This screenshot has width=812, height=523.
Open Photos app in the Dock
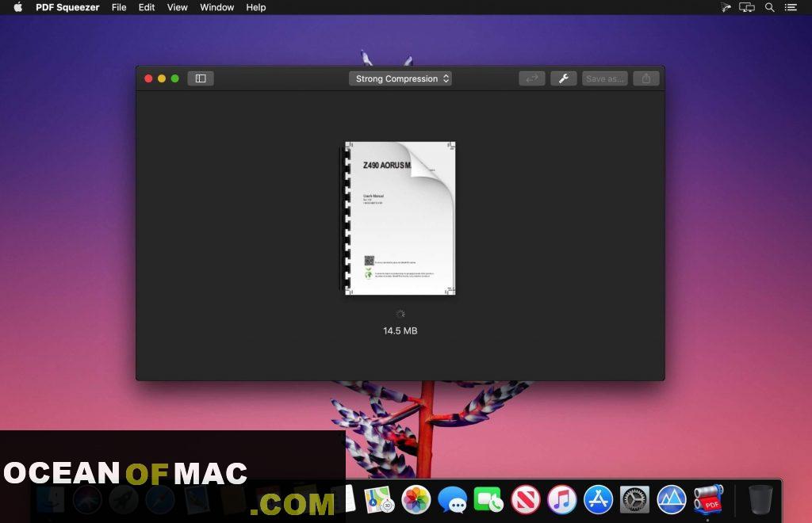tap(416, 500)
